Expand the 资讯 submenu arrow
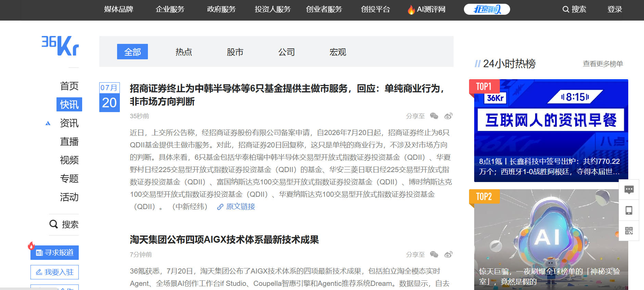Image resolution: width=644 pixels, height=290 pixels. (48, 123)
